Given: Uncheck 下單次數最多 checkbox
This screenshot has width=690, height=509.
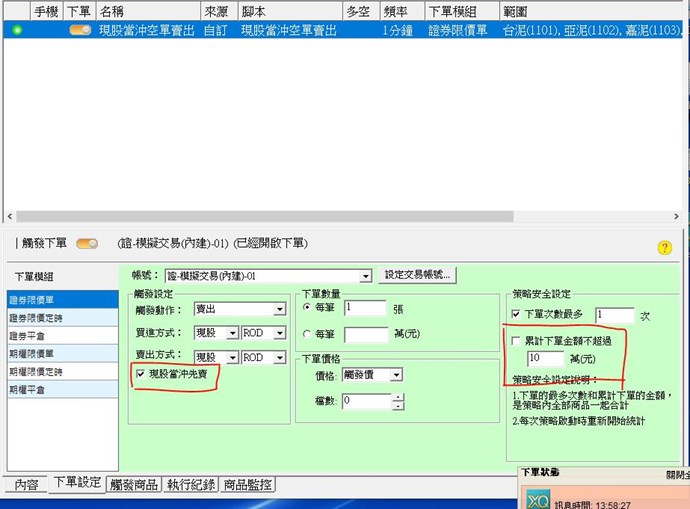Looking at the screenshot, I should click(x=515, y=314).
